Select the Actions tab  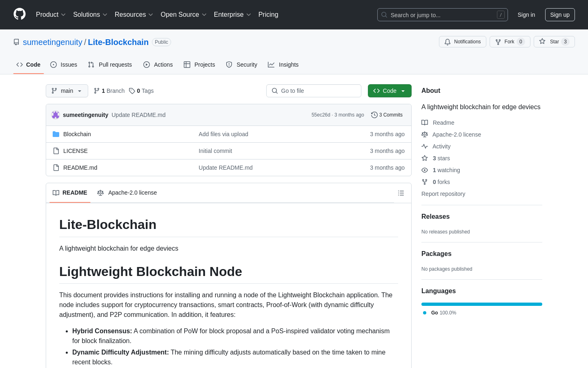point(158,65)
